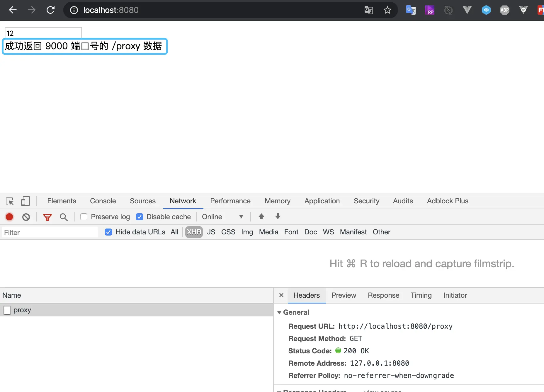
Task: Select the All request type filter
Action: (x=174, y=232)
